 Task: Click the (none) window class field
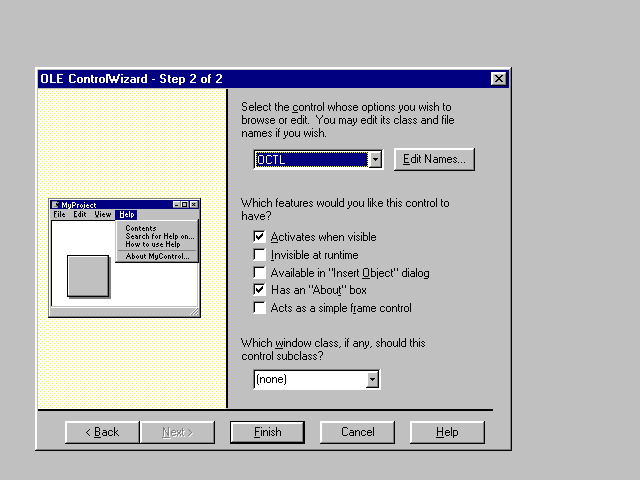309,380
